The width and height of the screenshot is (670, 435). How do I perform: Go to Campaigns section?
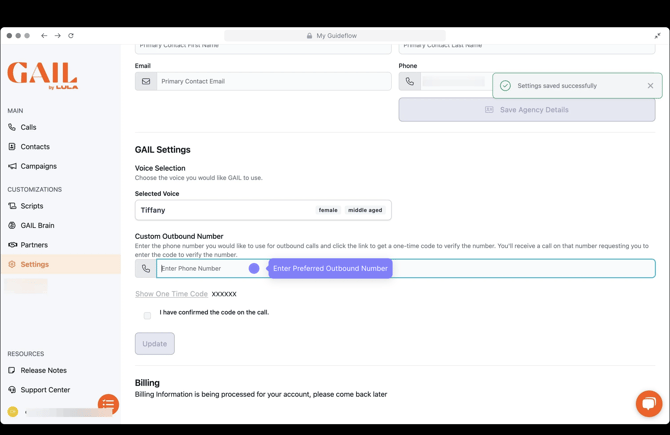(x=32, y=166)
